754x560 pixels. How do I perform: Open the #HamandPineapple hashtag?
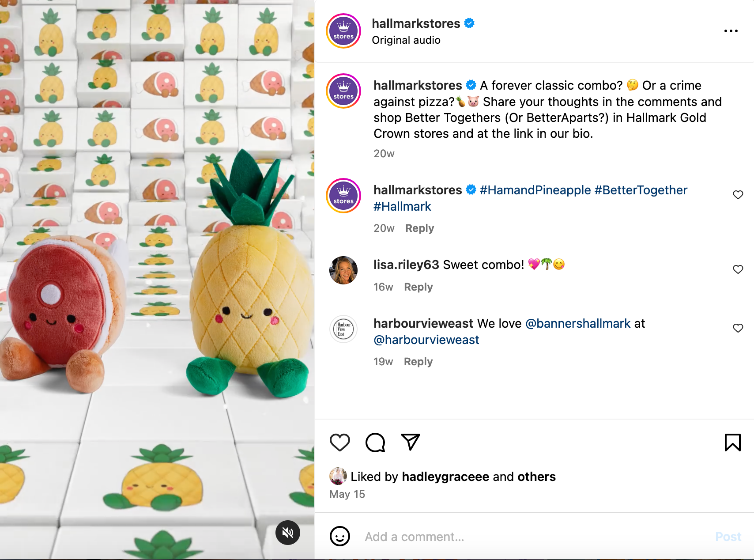535,190
